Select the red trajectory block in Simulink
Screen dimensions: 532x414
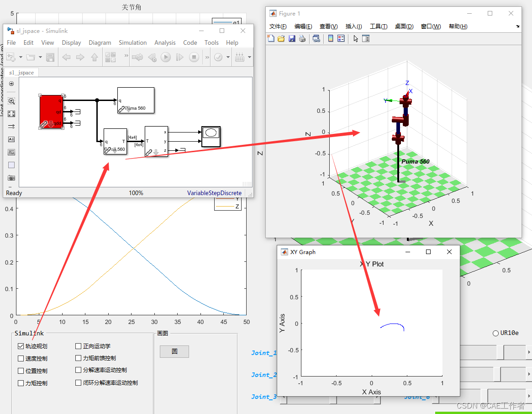[x=51, y=112]
